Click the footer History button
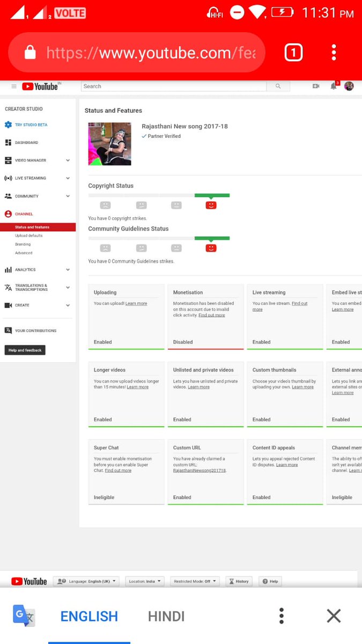 (x=239, y=581)
